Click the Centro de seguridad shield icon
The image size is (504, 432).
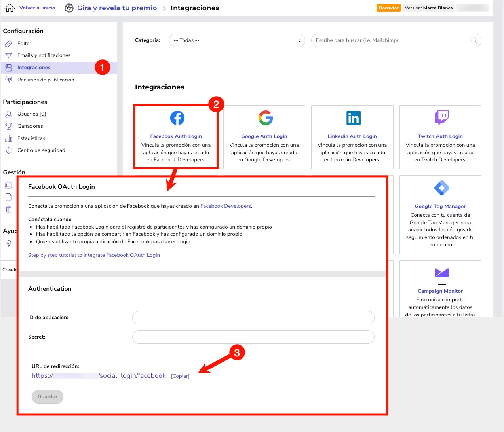point(9,150)
